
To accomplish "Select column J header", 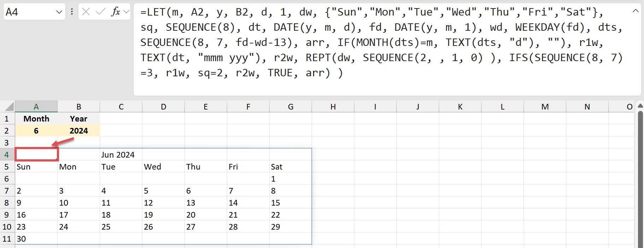I will (x=418, y=106).
